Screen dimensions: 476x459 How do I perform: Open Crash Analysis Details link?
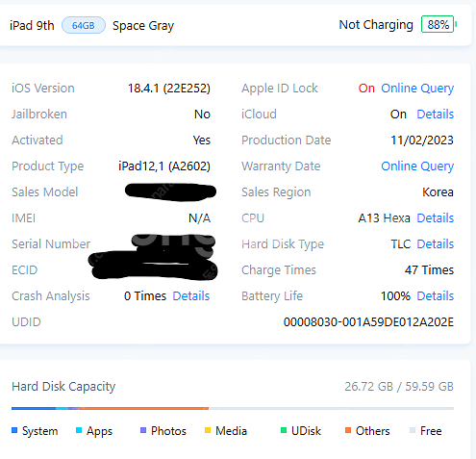coord(191,296)
